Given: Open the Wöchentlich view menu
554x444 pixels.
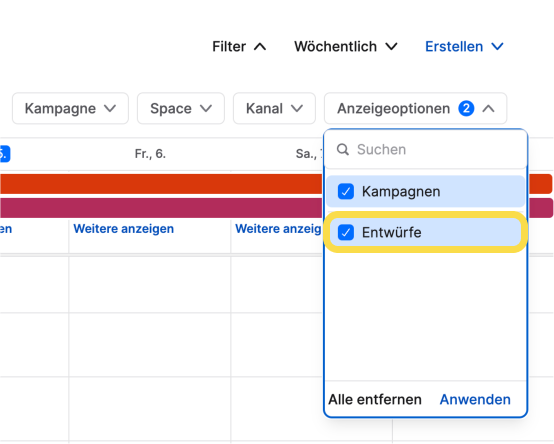Looking at the screenshot, I should 346,47.
